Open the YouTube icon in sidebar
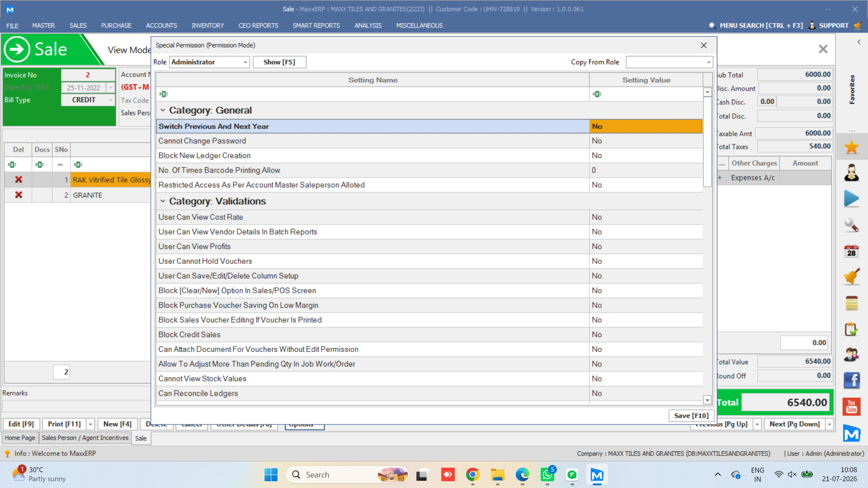The height and width of the screenshot is (488, 868). coord(851,407)
